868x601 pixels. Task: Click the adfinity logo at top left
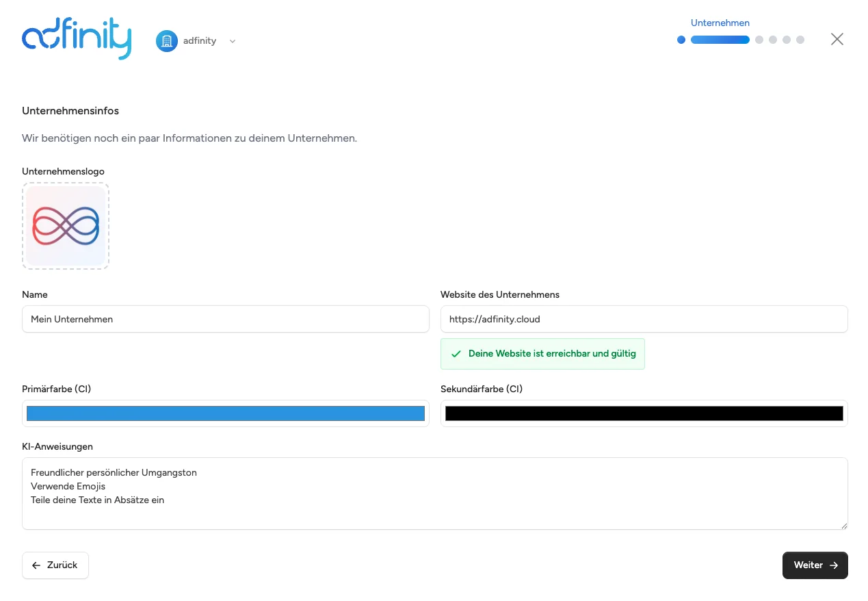[x=77, y=39]
